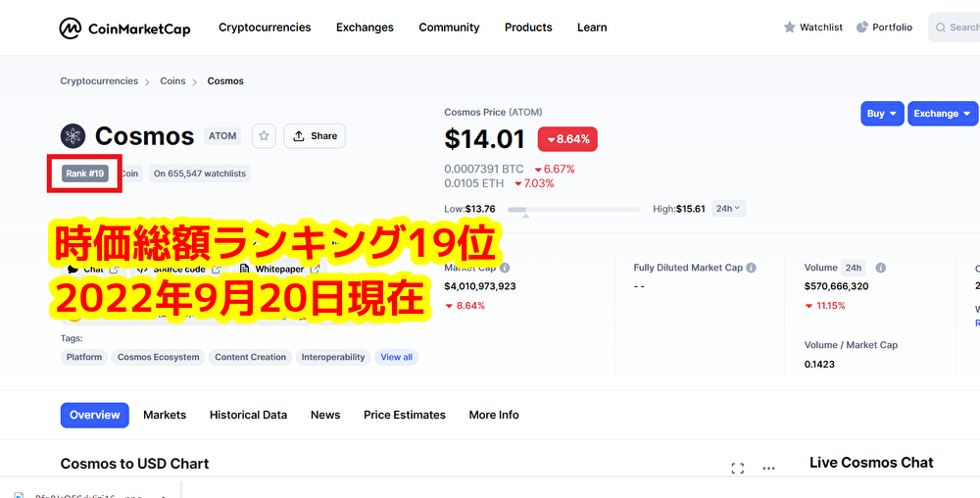Open chart more options ellipsis icon
Screen dimensions: 980x498
[x=769, y=469]
